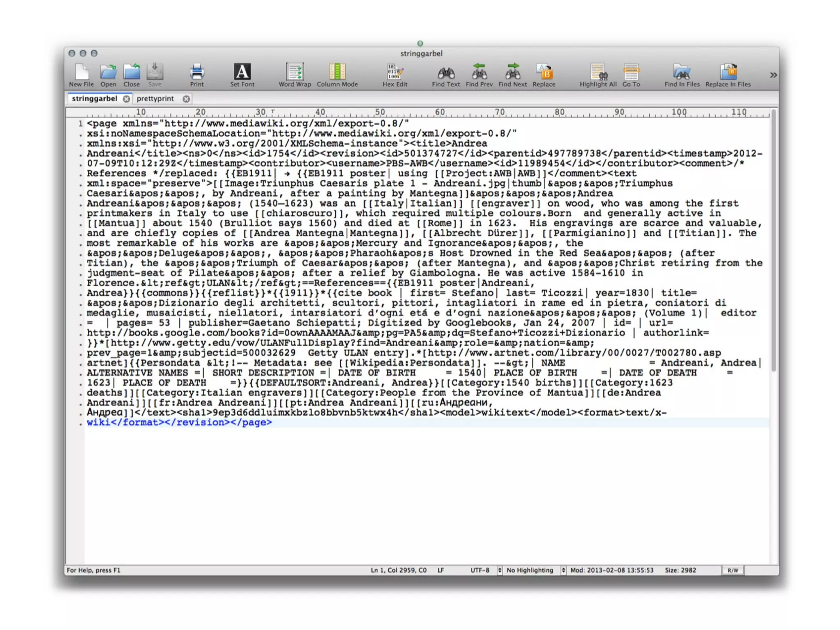Expand the toolbar overflow chevron
This screenshot has width=840, height=630.
pos(773,75)
